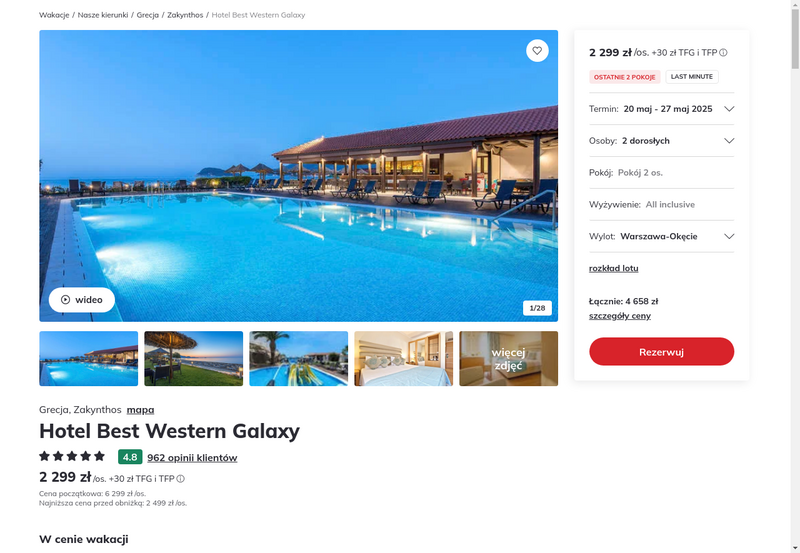Viewport: 800px width, 553px height.
Task: Select the bedroom thumbnail
Action: 404,359
